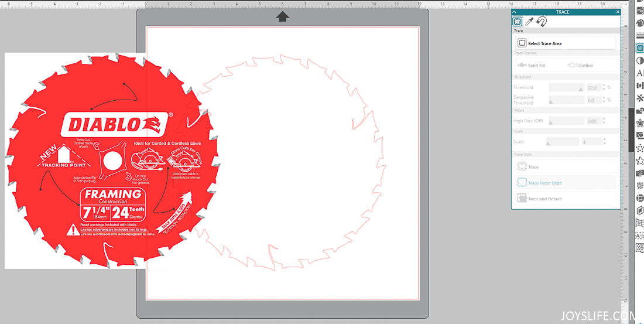Increase Scale with the up arrow
Image resolution: width=644 pixels, height=324 pixels.
[x=604, y=140]
